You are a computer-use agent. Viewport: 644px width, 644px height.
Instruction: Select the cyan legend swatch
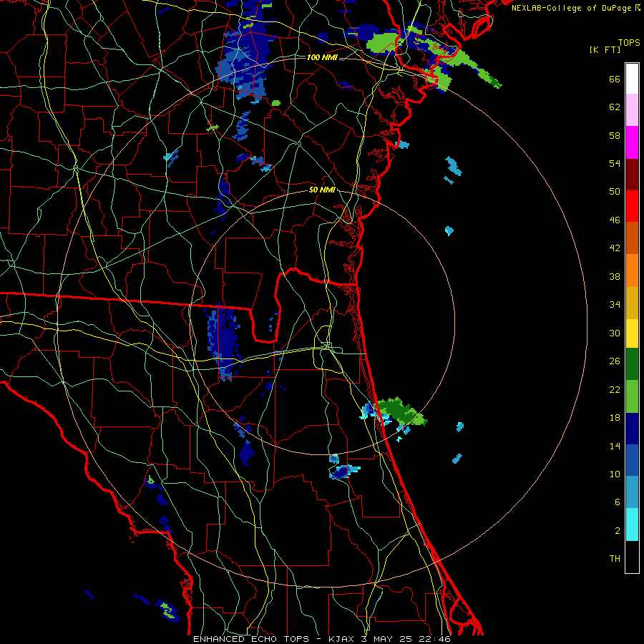point(632,525)
